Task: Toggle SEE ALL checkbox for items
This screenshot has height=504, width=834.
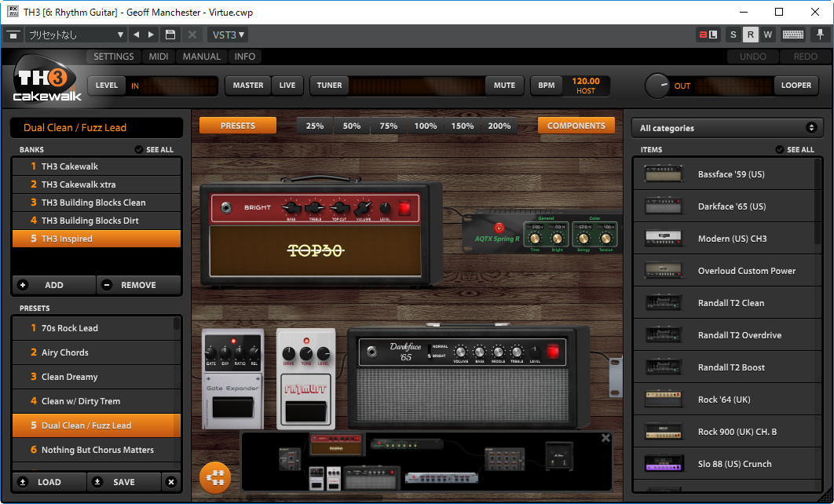Action: 780,149
